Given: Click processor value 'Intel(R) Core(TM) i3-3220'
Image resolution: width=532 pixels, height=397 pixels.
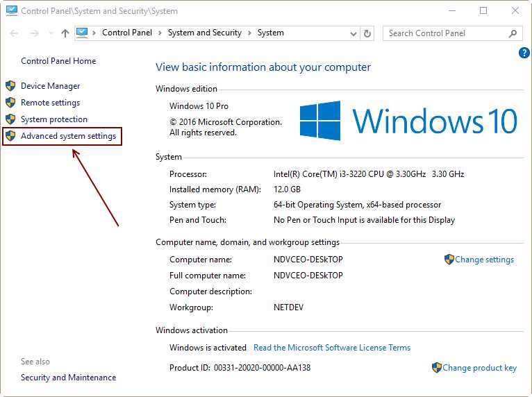Looking at the screenshot, I should (319, 174).
